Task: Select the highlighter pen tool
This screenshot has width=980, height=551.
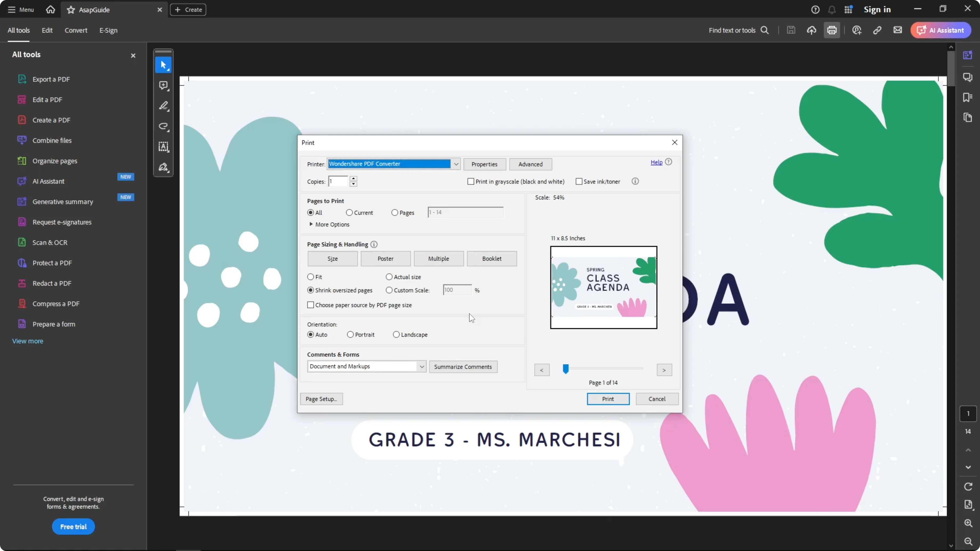Action: [x=163, y=106]
